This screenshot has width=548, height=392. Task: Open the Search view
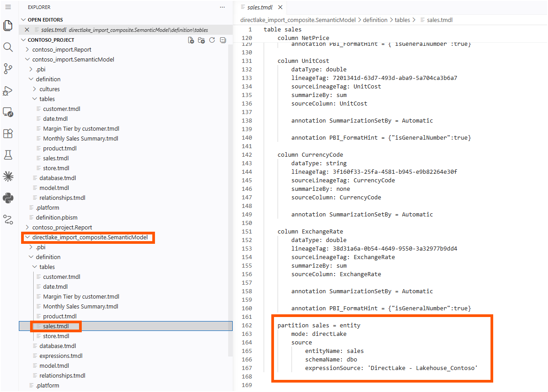8,47
